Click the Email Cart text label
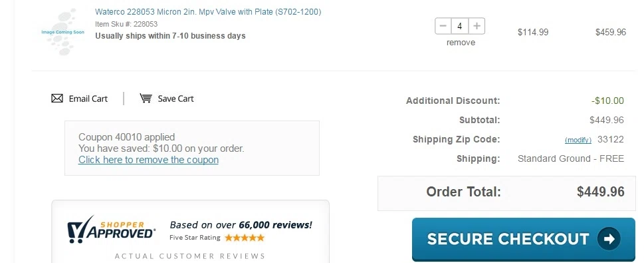Image resolution: width=644 pixels, height=263 pixels. [88, 99]
